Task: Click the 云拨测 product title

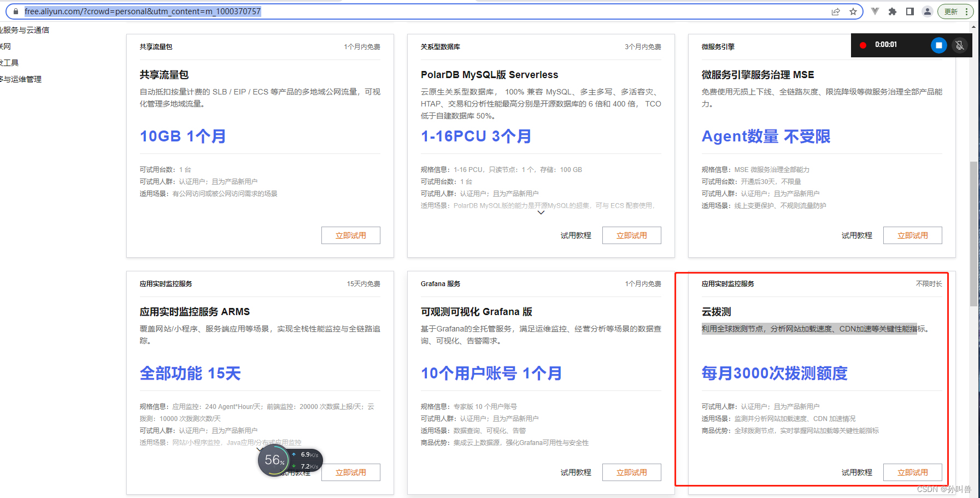Action: [716, 312]
